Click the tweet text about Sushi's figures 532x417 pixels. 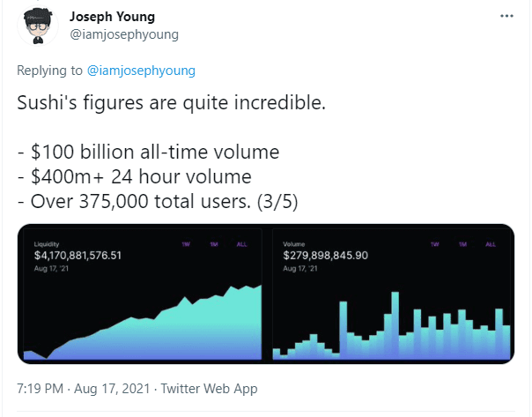click(172, 101)
